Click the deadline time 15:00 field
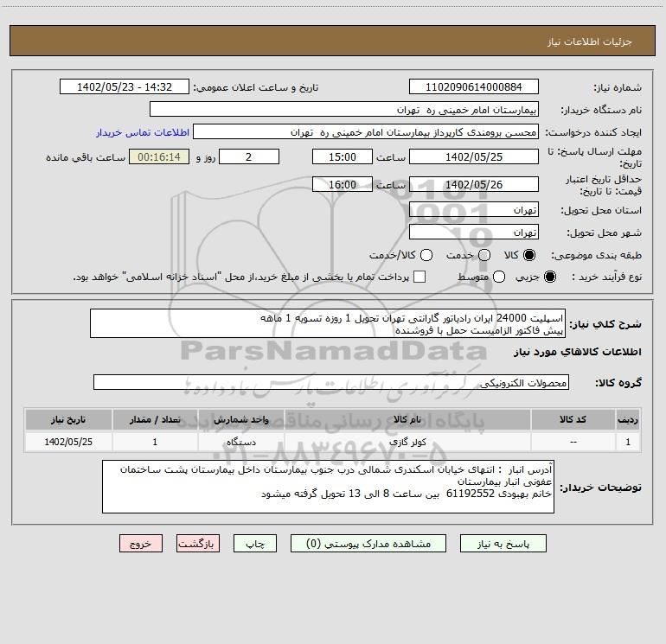 (343, 156)
